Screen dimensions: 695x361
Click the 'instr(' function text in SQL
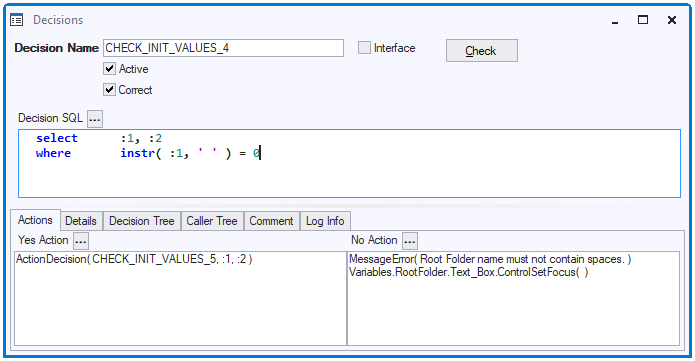[x=141, y=153]
